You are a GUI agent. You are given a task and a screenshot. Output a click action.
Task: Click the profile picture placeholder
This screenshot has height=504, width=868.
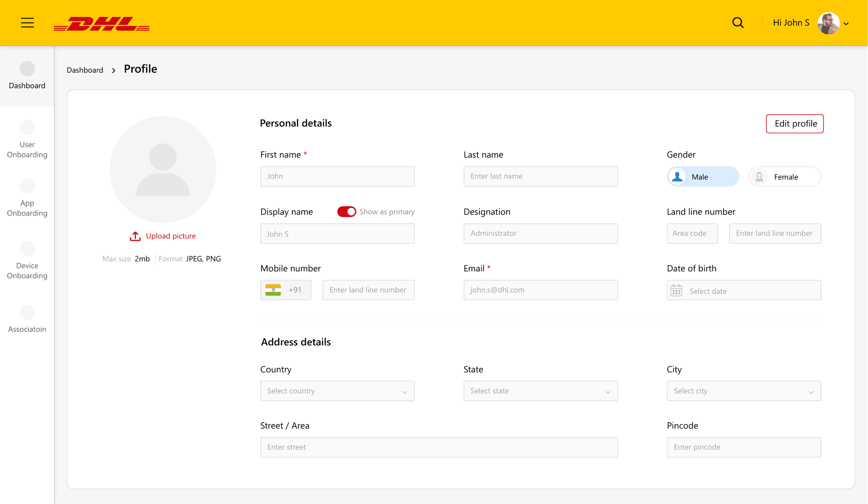163,169
